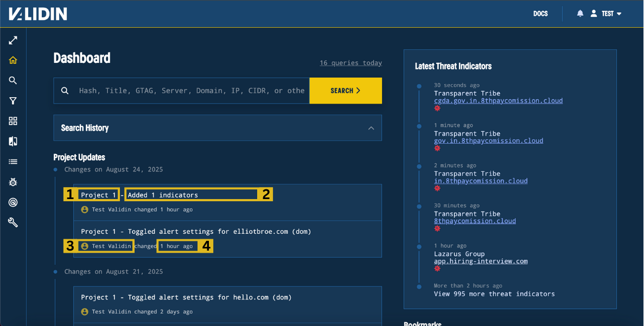Viewport: 644px width, 326px height.
Task: Open the '16 queries today' link
Action: coord(350,63)
